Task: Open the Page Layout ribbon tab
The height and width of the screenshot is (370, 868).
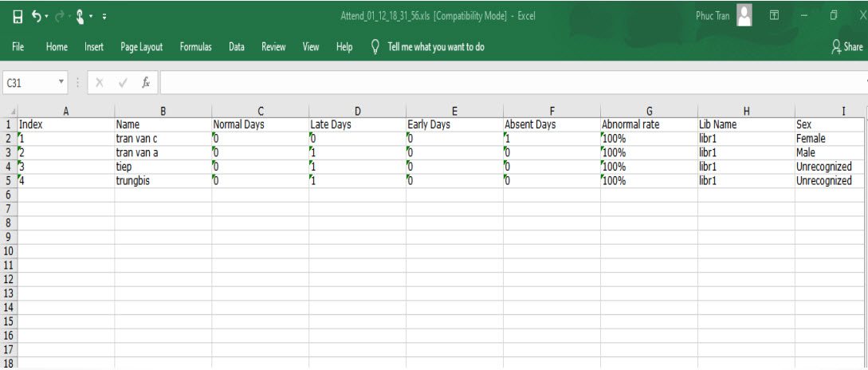Action: tap(141, 47)
